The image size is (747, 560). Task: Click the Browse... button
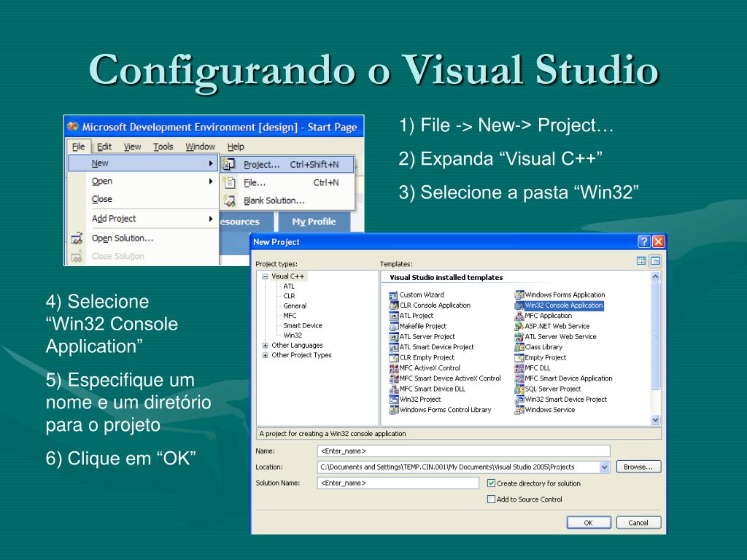(638, 467)
